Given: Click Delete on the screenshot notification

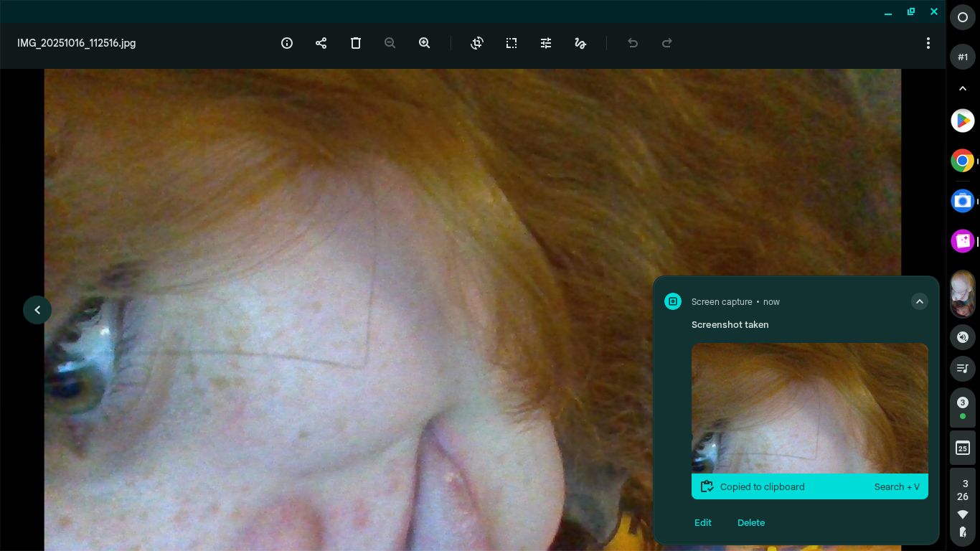Looking at the screenshot, I should [750, 522].
